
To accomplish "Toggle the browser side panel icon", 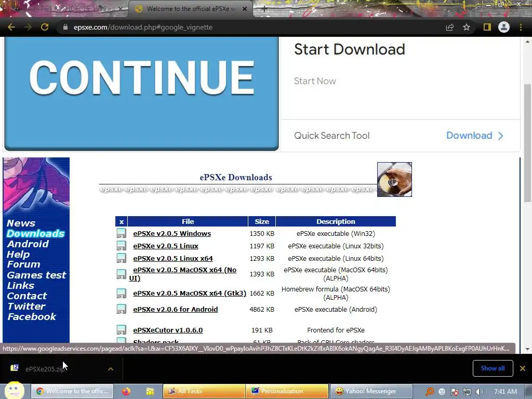I will point(487,27).
